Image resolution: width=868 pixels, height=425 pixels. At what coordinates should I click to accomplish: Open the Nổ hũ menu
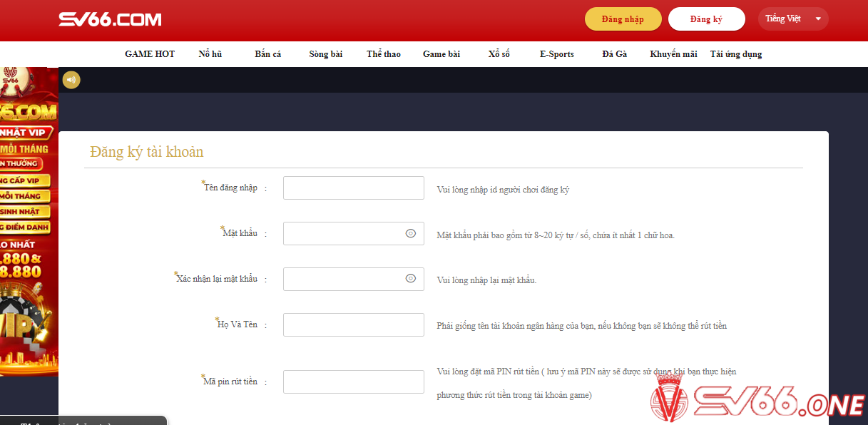[210, 54]
